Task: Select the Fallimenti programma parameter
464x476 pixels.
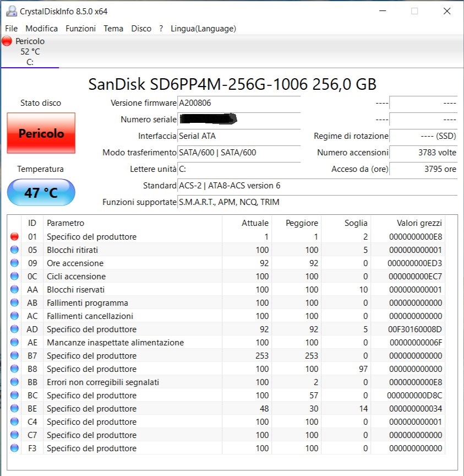Action: coord(88,302)
